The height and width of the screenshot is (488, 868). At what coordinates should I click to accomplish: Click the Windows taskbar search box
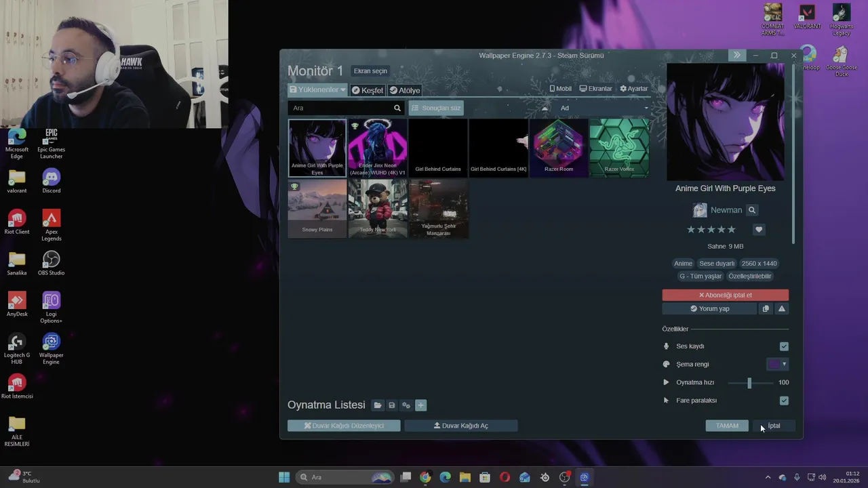(x=346, y=477)
